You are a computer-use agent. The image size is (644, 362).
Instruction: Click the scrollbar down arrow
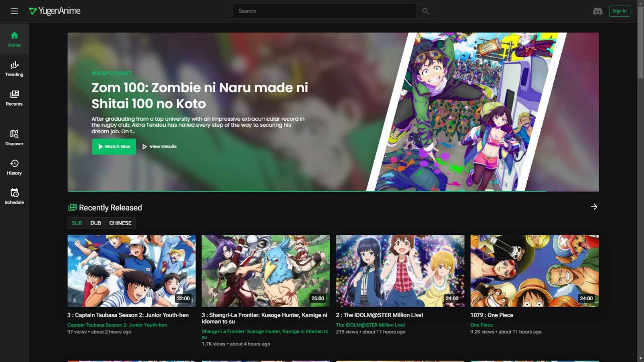640,358
